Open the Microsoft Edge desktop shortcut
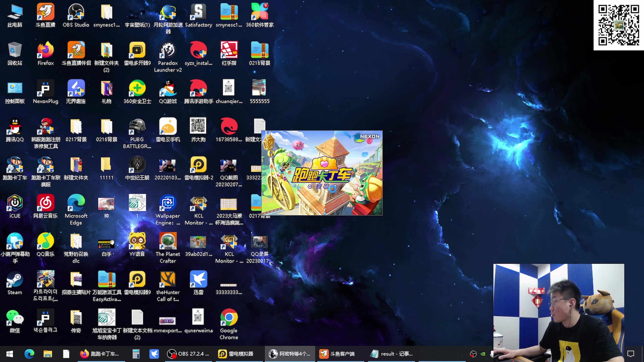The image size is (644, 362). (x=76, y=203)
